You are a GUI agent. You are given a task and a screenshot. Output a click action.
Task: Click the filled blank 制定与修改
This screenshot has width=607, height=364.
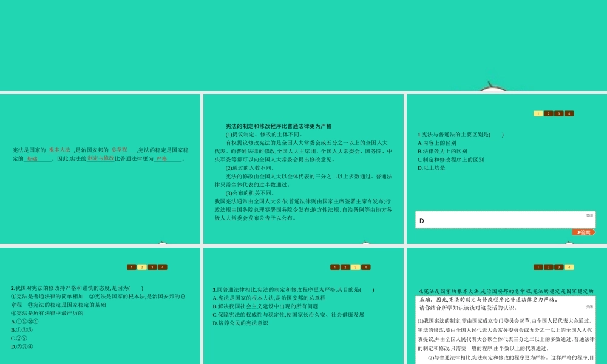tap(101, 158)
